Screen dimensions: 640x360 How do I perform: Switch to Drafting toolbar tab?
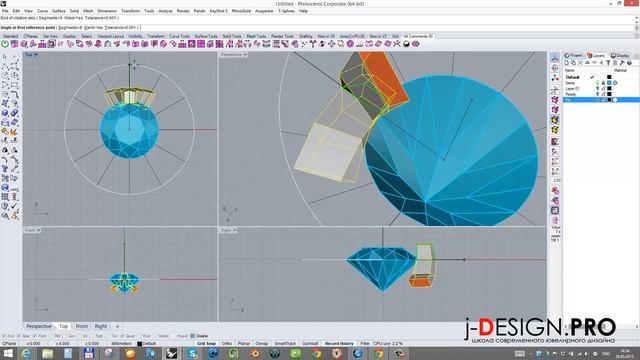point(305,36)
